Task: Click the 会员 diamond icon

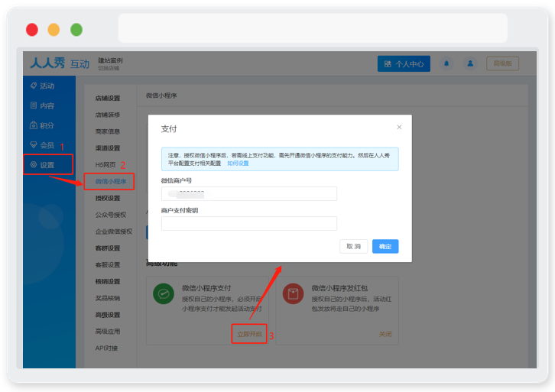Action: pyautogui.click(x=34, y=144)
